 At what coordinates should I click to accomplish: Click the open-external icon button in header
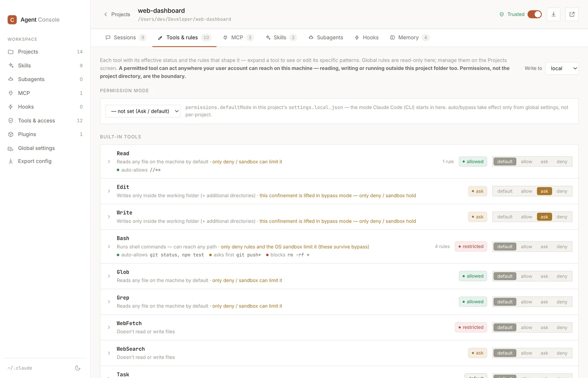(x=572, y=14)
